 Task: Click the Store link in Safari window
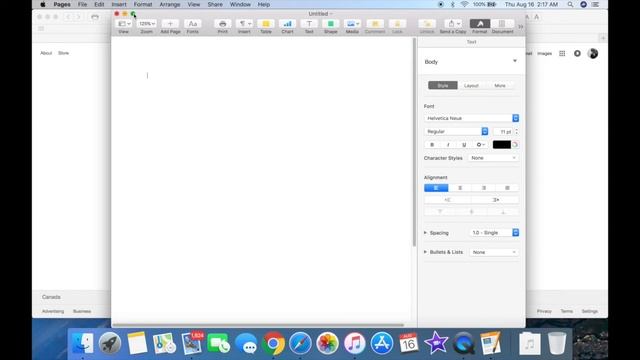click(63, 53)
